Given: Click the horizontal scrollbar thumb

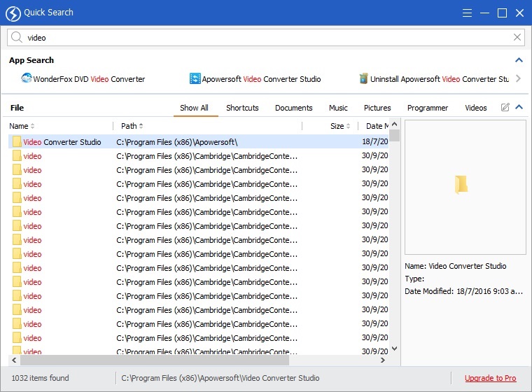Looking at the screenshot, I should pyautogui.click(x=155, y=360).
